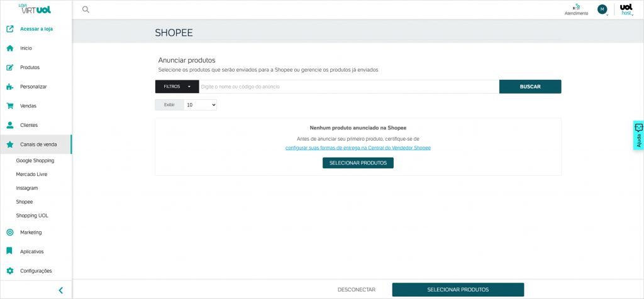Click the Marketing target icon
The height and width of the screenshot is (299, 644).
click(10, 232)
